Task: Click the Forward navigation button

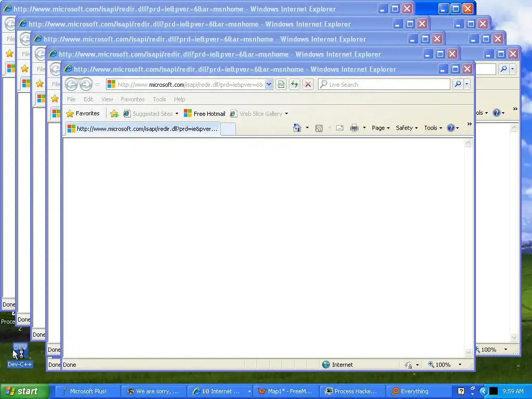Action: point(86,84)
